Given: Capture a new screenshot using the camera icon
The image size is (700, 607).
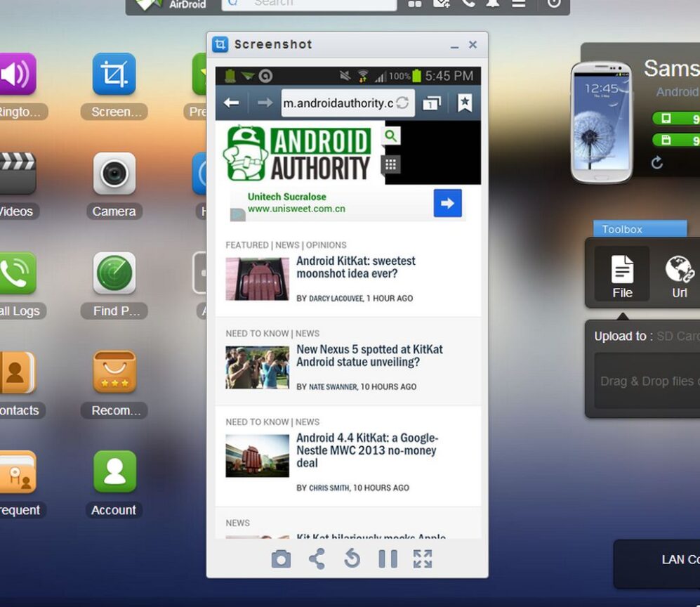Looking at the screenshot, I should (x=281, y=559).
